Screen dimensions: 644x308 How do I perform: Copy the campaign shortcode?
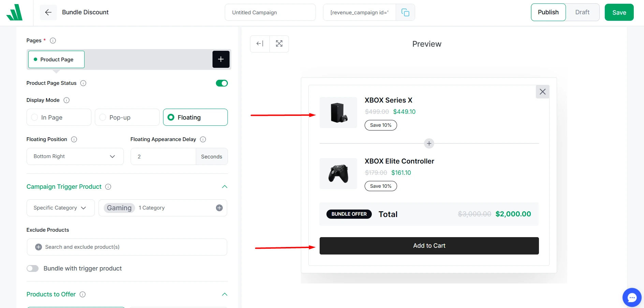[405, 13]
